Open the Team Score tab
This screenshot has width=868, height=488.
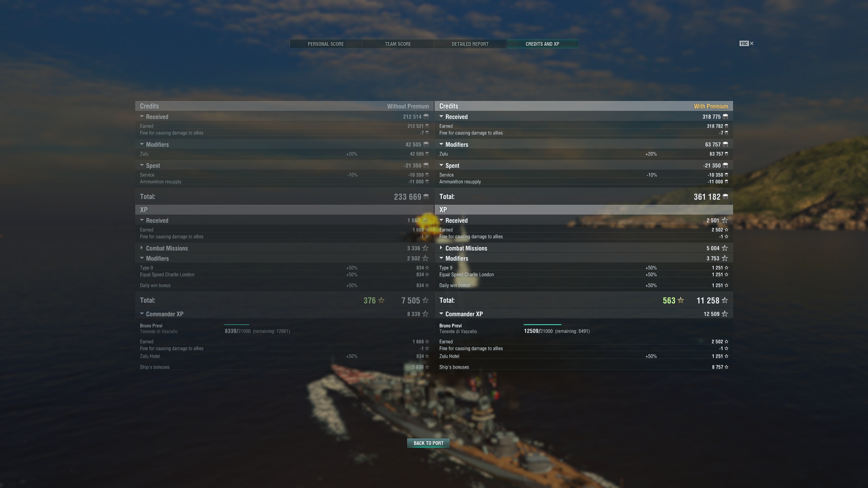(x=398, y=44)
